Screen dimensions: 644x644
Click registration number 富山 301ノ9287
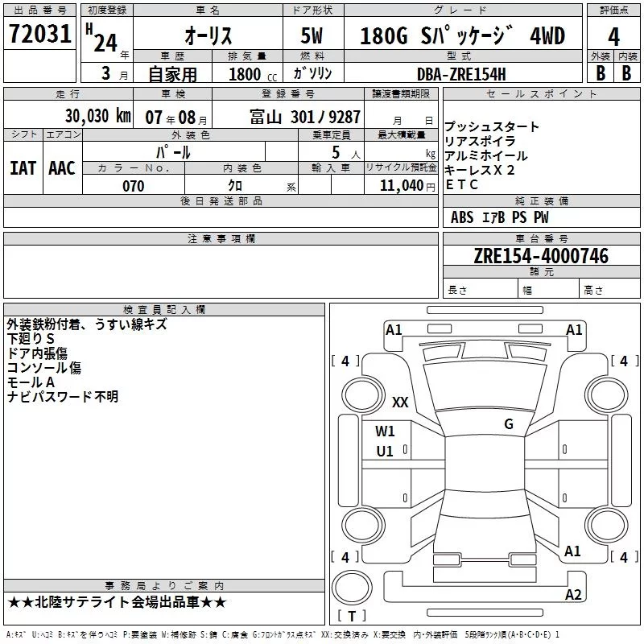tap(305, 117)
